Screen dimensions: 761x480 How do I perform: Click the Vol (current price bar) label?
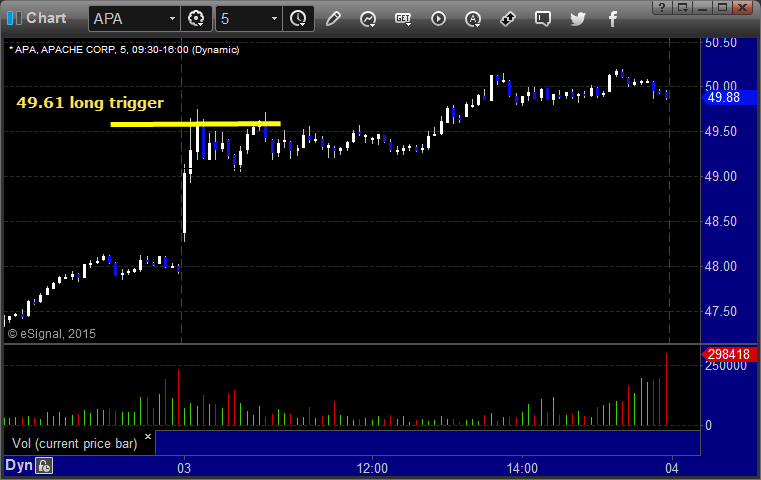pyautogui.click(x=75, y=443)
